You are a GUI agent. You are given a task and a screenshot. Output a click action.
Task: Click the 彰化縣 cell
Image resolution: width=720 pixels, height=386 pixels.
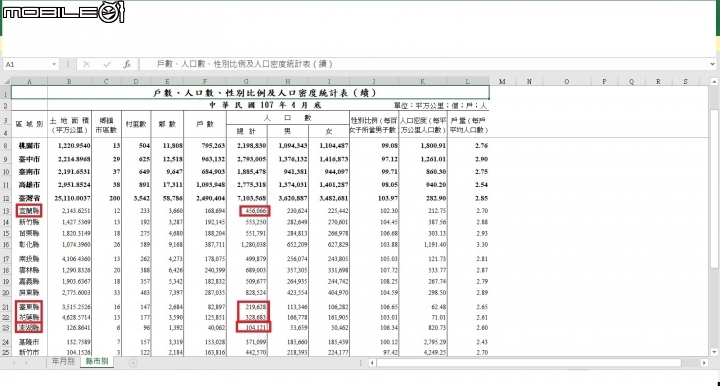coord(29,245)
